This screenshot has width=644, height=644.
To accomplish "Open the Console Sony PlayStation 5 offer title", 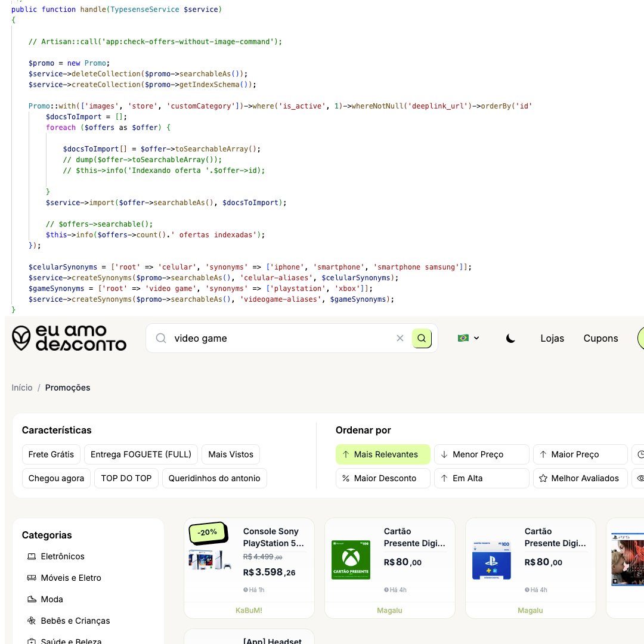I will (274, 537).
